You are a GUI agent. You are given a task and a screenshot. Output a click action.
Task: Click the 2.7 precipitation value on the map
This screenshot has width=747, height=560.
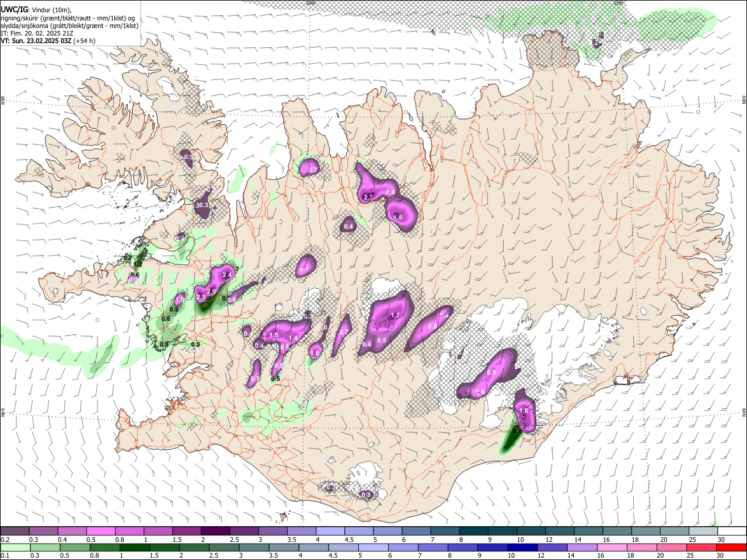(368, 198)
